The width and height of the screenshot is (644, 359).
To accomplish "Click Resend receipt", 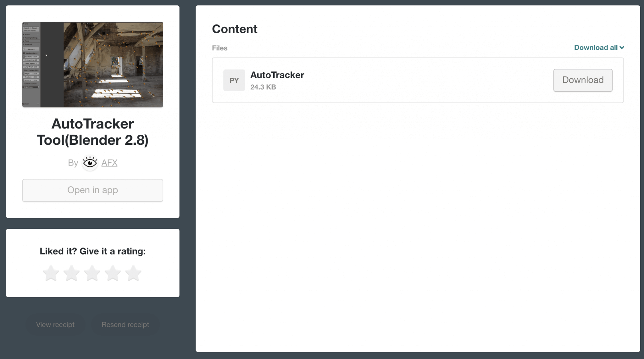I will [x=125, y=324].
